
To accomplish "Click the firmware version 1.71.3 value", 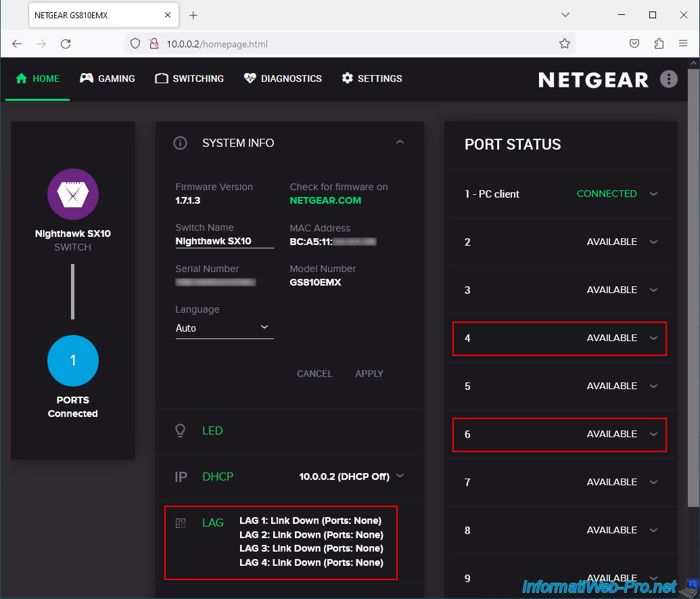I will click(187, 200).
